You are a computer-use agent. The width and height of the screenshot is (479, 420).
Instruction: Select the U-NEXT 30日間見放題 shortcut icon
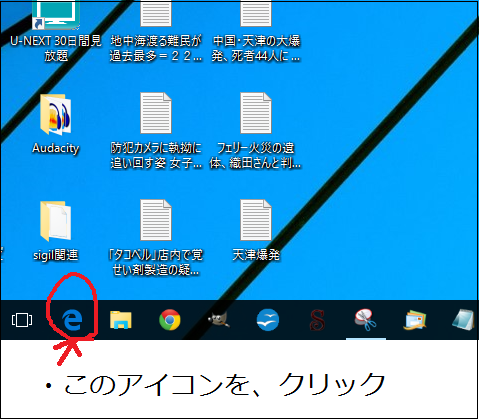[56, 14]
